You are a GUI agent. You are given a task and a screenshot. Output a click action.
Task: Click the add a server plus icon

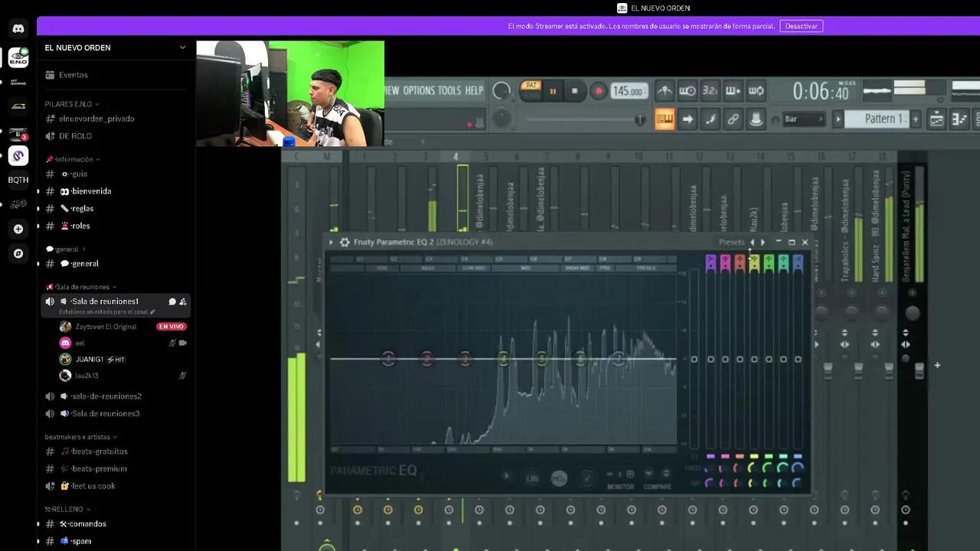[18, 229]
